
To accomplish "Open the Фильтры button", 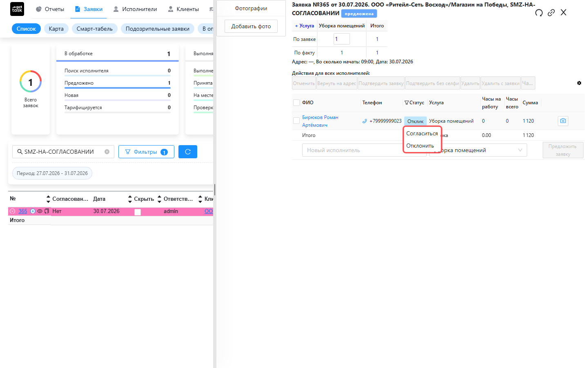I will coord(146,152).
